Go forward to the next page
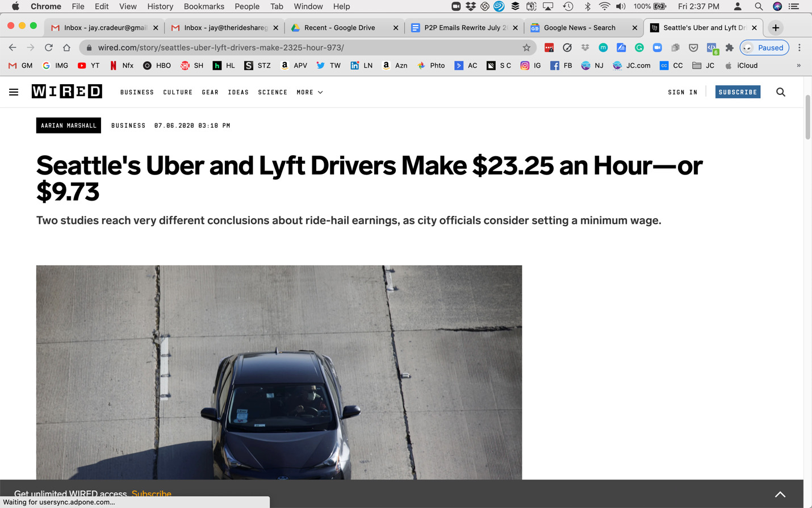 pos(31,48)
